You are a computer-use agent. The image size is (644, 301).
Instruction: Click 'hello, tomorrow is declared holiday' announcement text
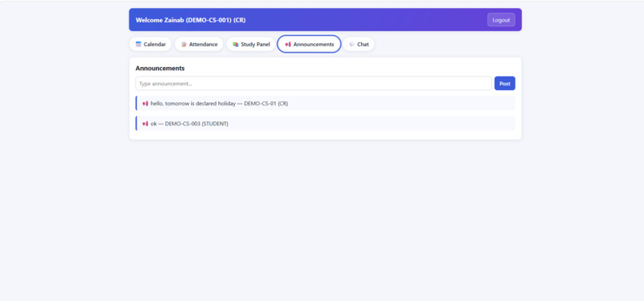tap(193, 104)
